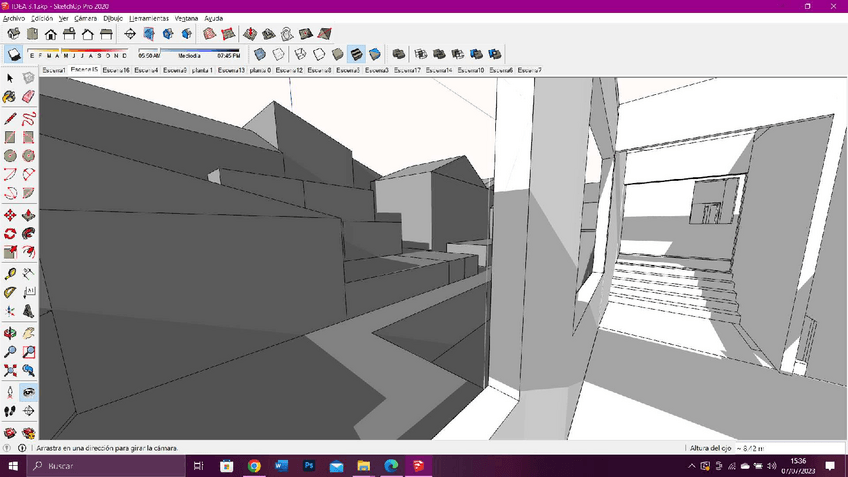The width and height of the screenshot is (848, 477).
Task: Click the shadow time-of-day slider
Action: click(200, 51)
